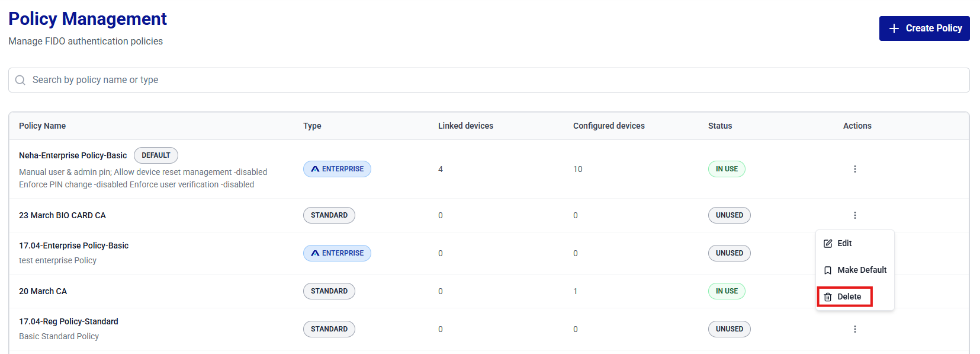This screenshot has height=354, width=980.
Task: Click the plus icon on Create Policy
Action: tap(894, 28)
